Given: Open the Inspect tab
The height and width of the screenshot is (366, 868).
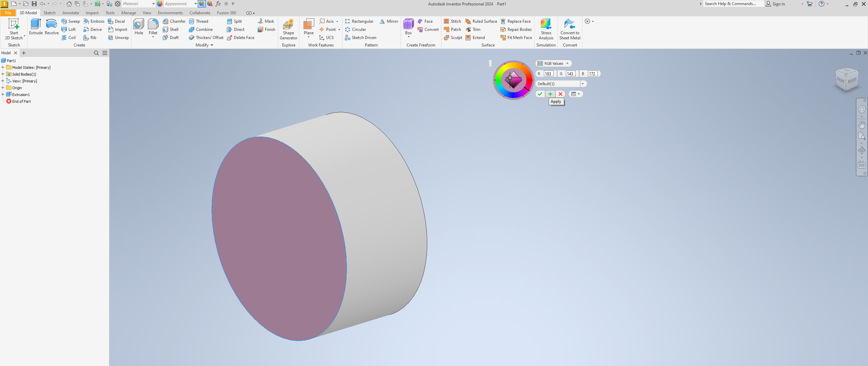Looking at the screenshot, I should (x=92, y=13).
